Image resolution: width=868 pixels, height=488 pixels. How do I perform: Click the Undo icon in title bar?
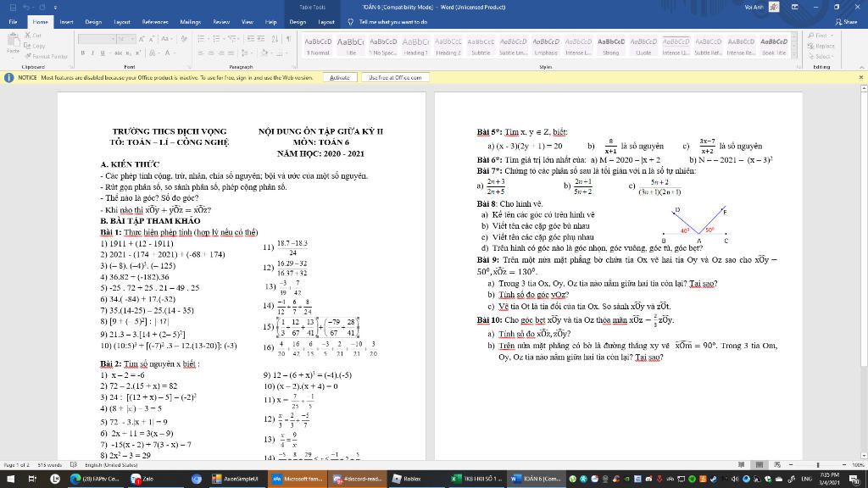pyautogui.click(x=25, y=7)
